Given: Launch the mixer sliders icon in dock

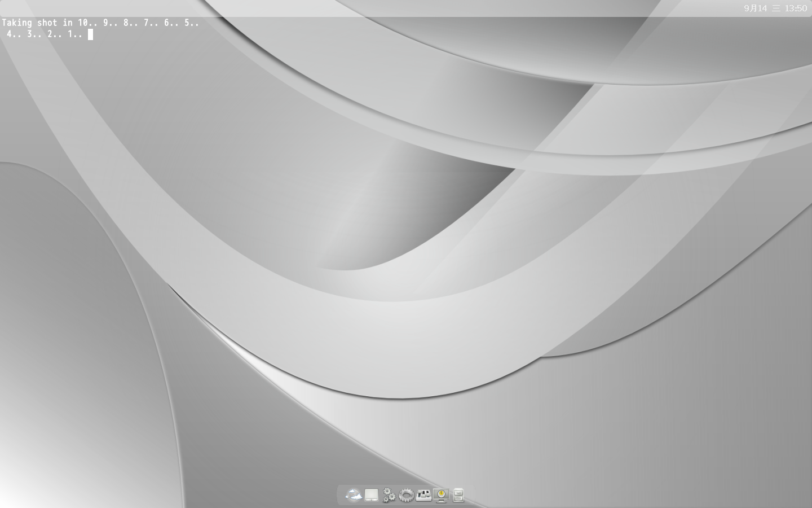Looking at the screenshot, I should tap(423, 495).
